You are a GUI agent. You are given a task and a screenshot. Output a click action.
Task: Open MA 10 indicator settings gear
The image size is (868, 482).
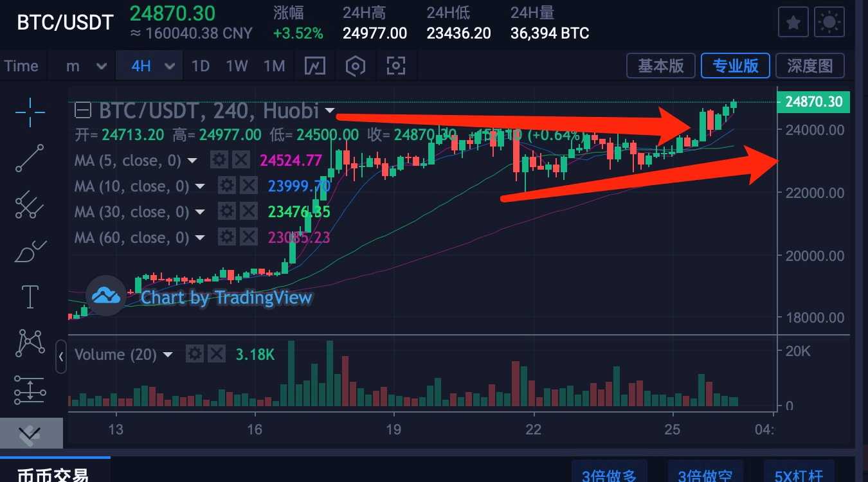[226, 186]
